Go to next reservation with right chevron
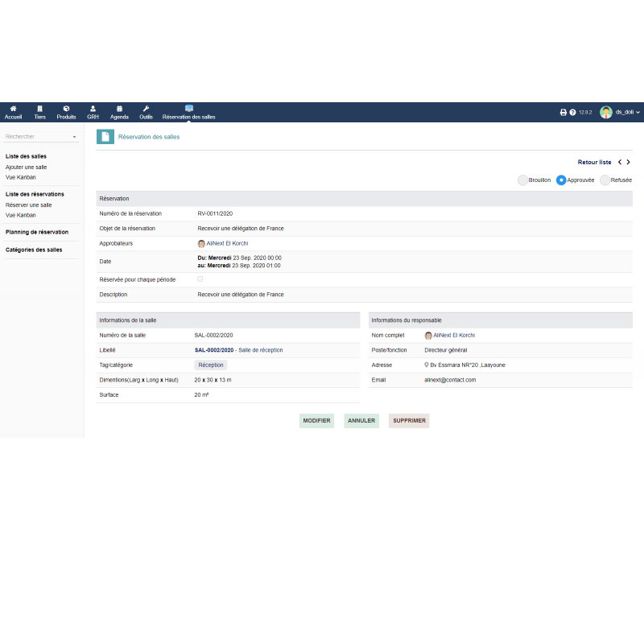Screen dimensions: 644x644 [629, 163]
